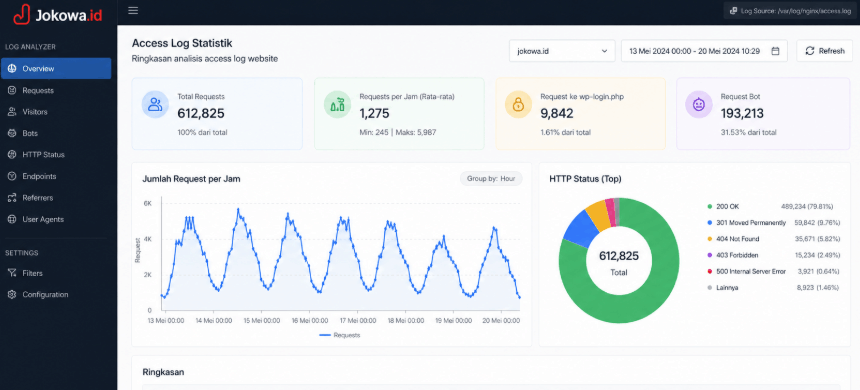
Task: Open the Configuration settings page
Action: pos(56,295)
